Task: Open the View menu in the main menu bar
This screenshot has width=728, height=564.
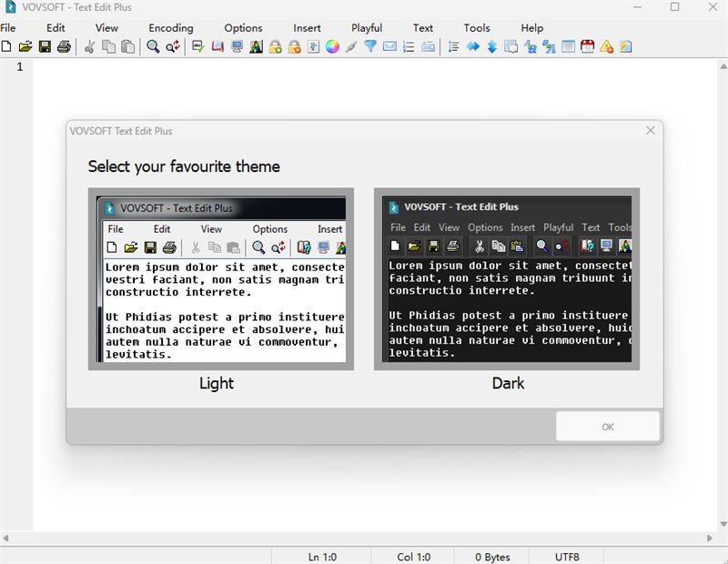Action: (x=106, y=28)
